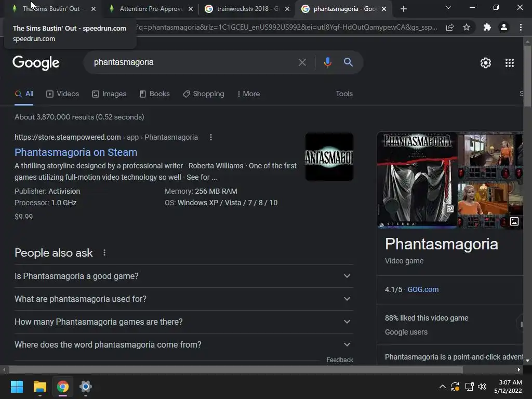Expand 'Where does the word phantasmagoria come from?'
Screen dimensions: 532x399
183,345
